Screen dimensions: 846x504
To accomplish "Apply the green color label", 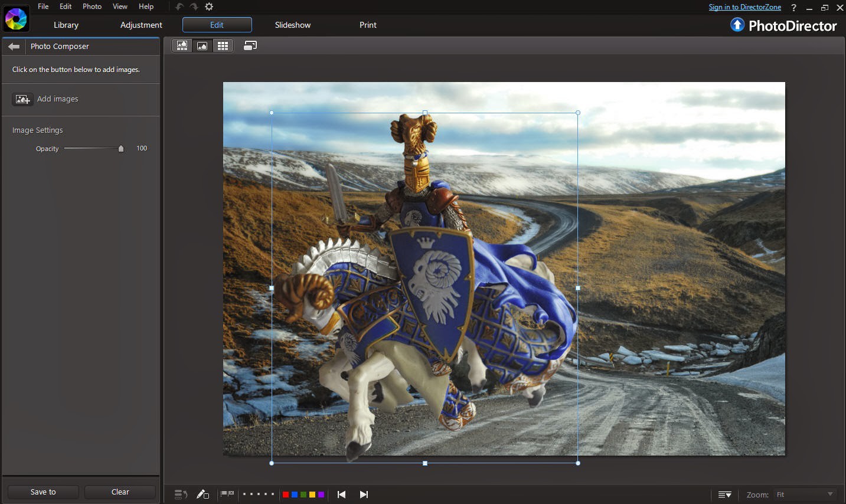I will [x=303, y=495].
